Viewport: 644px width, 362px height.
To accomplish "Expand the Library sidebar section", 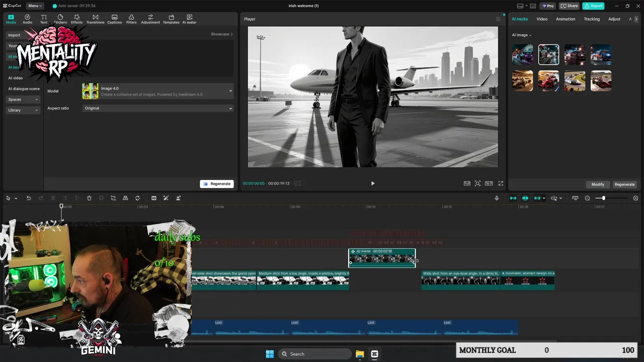I will coord(23,110).
